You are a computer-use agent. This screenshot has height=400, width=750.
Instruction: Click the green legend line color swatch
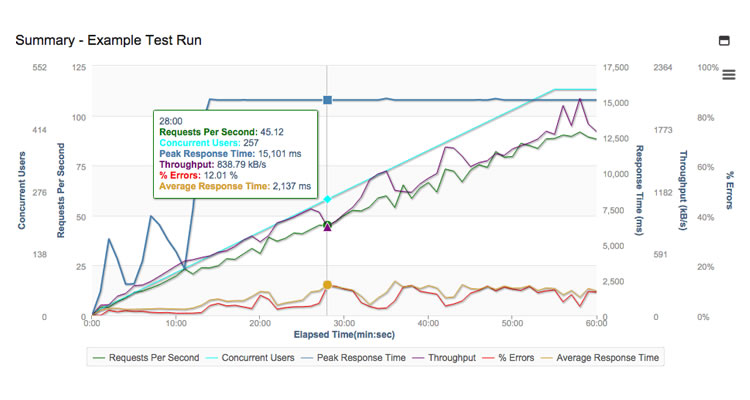[99, 358]
